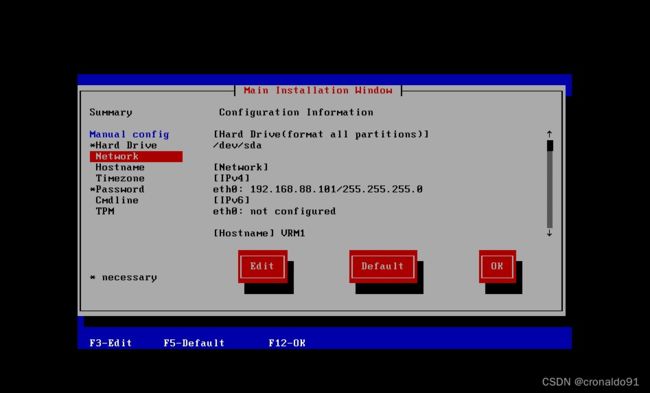Click the [IPv4] label
The height and width of the screenshot is (393, 650).
[232, 178]
